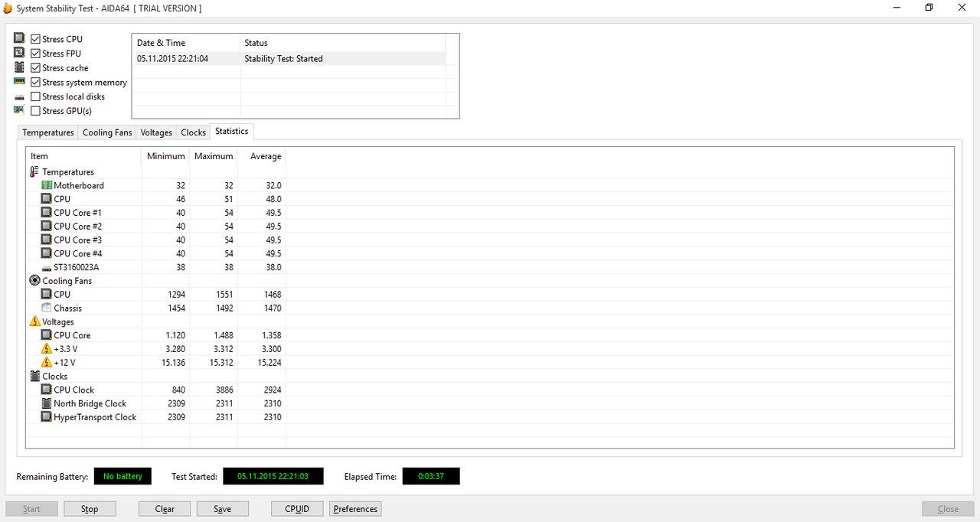Select the 05.11.2015 22:21:04 log timestamp

tap(172, 59)
